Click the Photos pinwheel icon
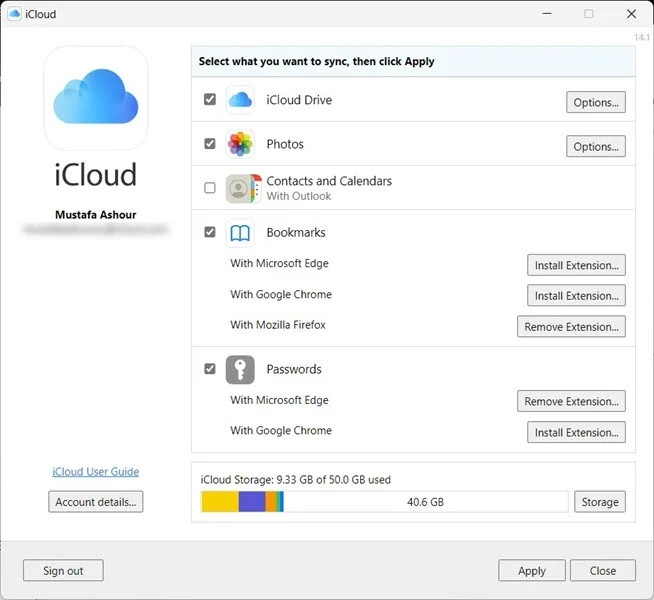Viewport: 654px width, 600px height. tap(240, 144)
